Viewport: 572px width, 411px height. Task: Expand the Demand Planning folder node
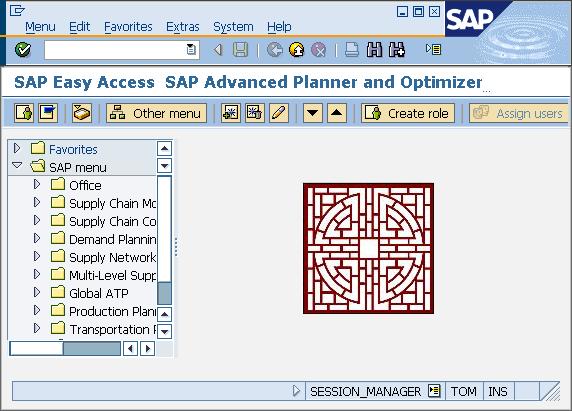[x=37, y=238]
